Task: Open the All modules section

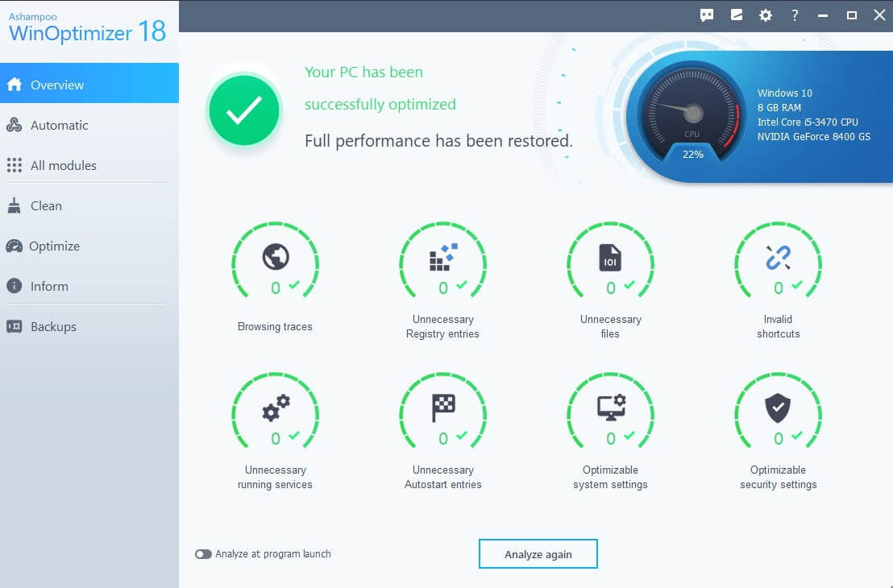Action: [63, 165]
